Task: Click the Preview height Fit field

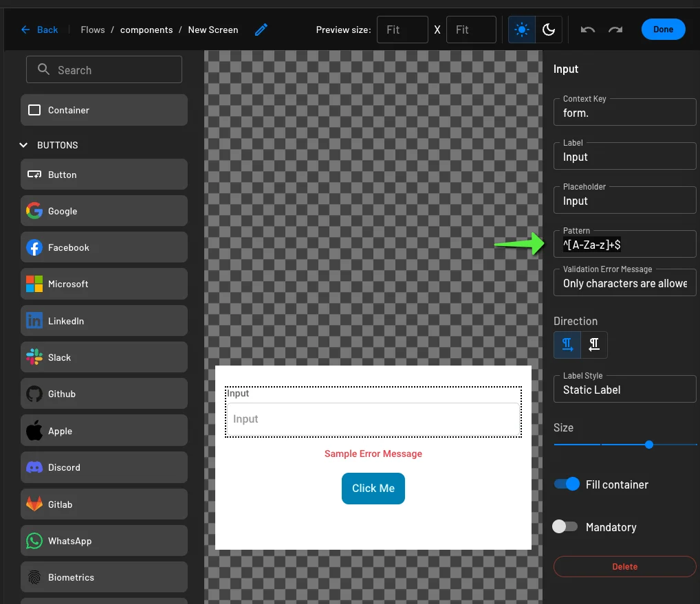Action: pyautogui.click(x=471, y=30)
